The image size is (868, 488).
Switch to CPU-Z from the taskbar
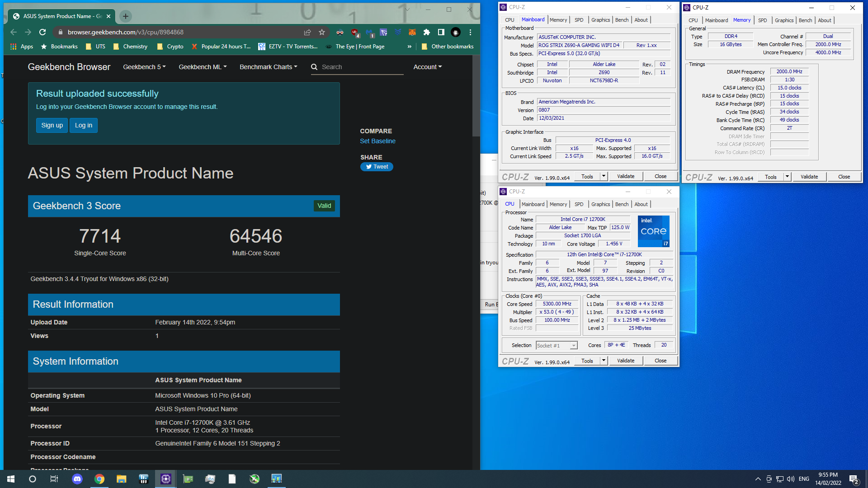coord(166,479)
